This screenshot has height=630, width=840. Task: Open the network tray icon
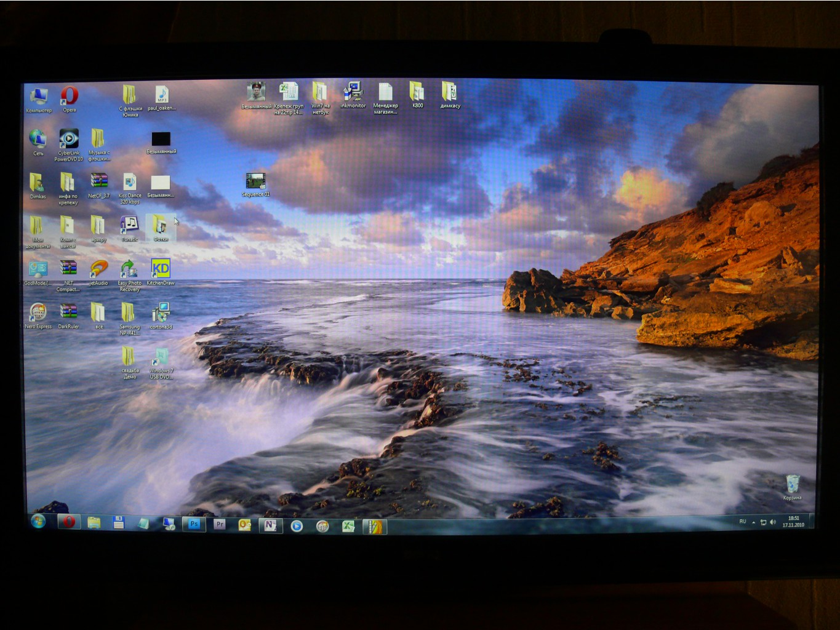(763, 522)
